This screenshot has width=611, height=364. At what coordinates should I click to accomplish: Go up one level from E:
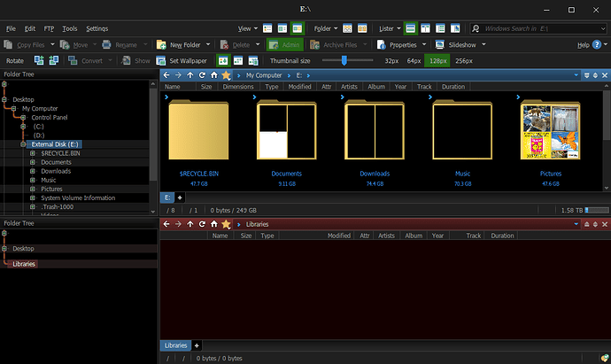[189, 75]
